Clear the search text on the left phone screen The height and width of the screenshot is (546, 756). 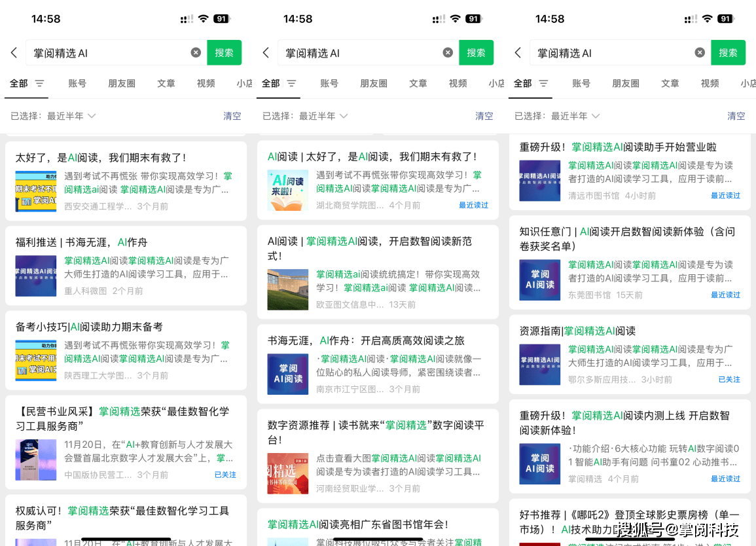[196, 52]
